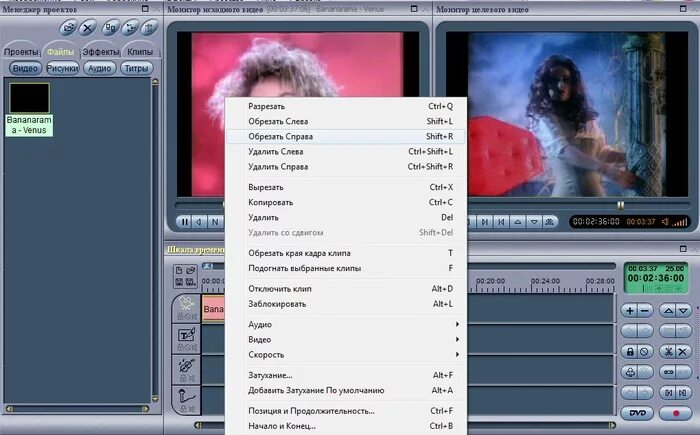Mute sound via the speaker icon

click(x=665, y=222)
